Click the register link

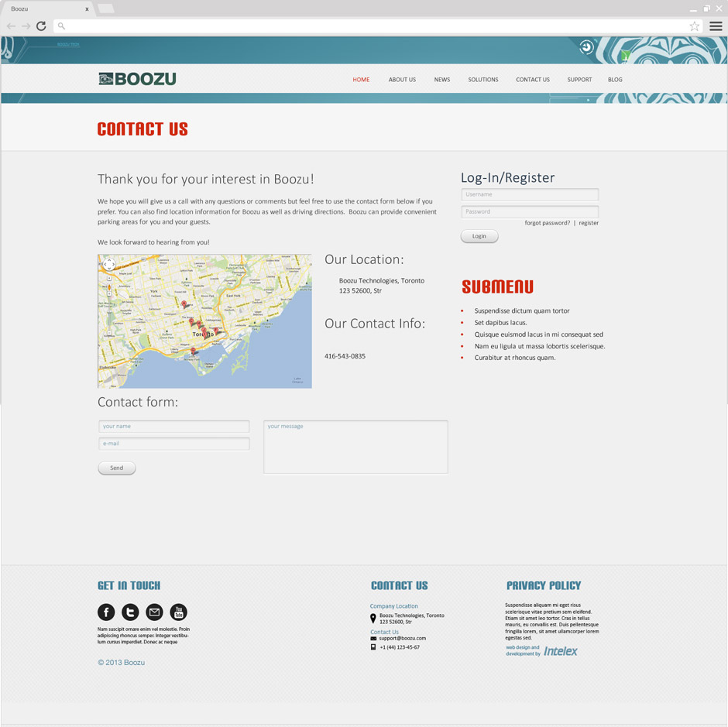(589, 223)
